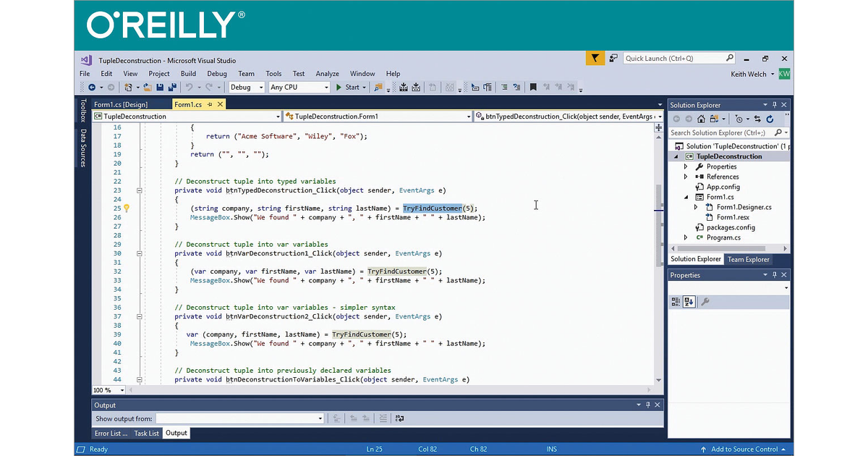
Task: Open the TupleDeconstruction project scope dropdown
Action: [187, 116]
